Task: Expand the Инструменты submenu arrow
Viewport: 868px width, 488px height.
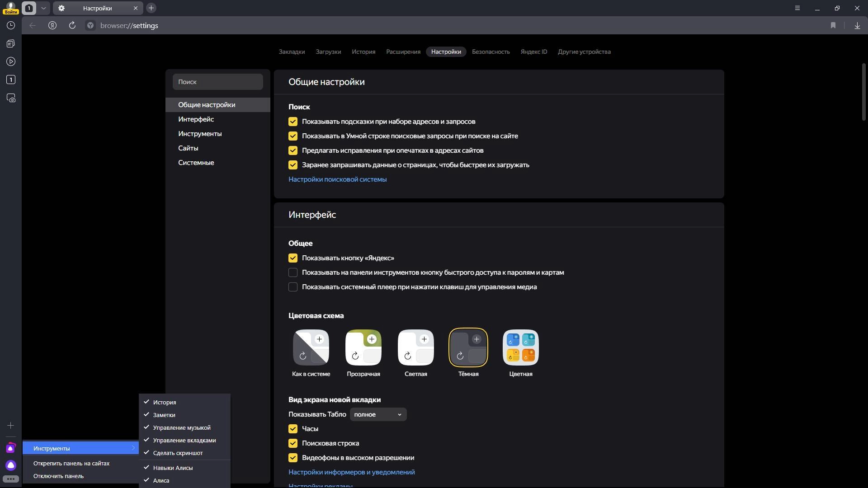Action: [133, 448]
